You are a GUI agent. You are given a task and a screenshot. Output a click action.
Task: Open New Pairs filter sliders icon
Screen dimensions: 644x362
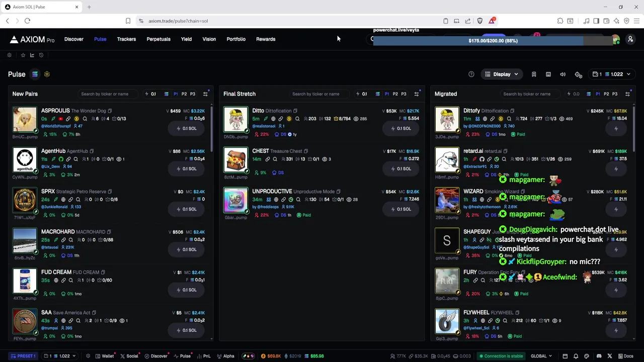point(205,94)
